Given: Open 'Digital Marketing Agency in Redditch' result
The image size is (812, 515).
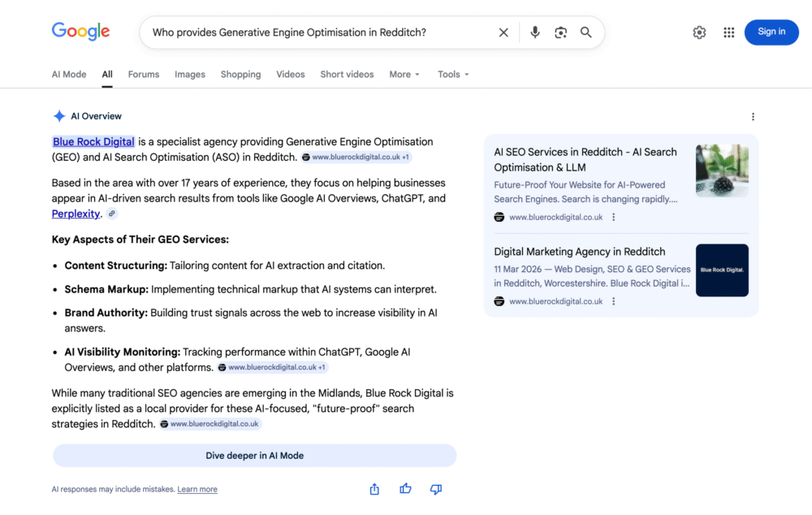Looking at the screenshot, I should pyautogui.click(x=580, y=252).
